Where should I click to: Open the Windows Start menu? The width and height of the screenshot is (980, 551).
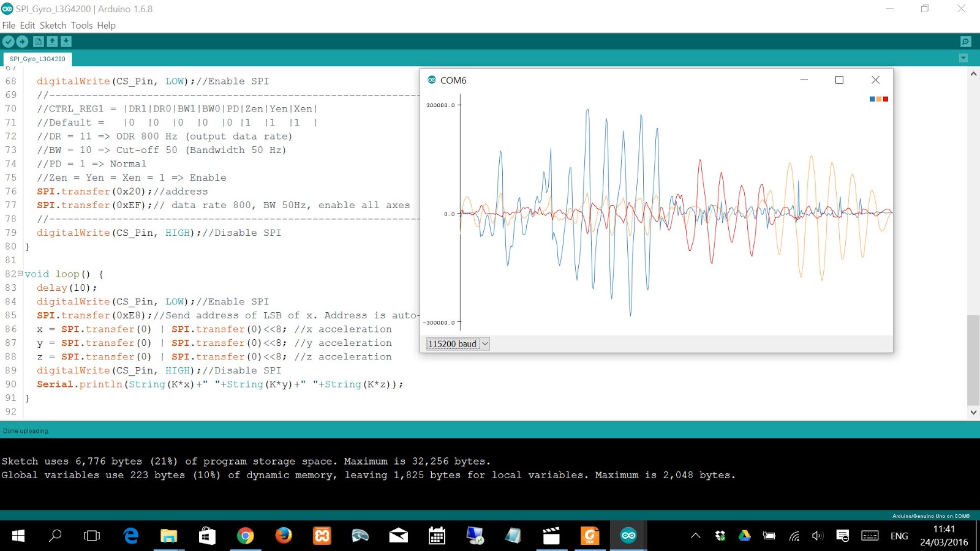click(18, 536)
